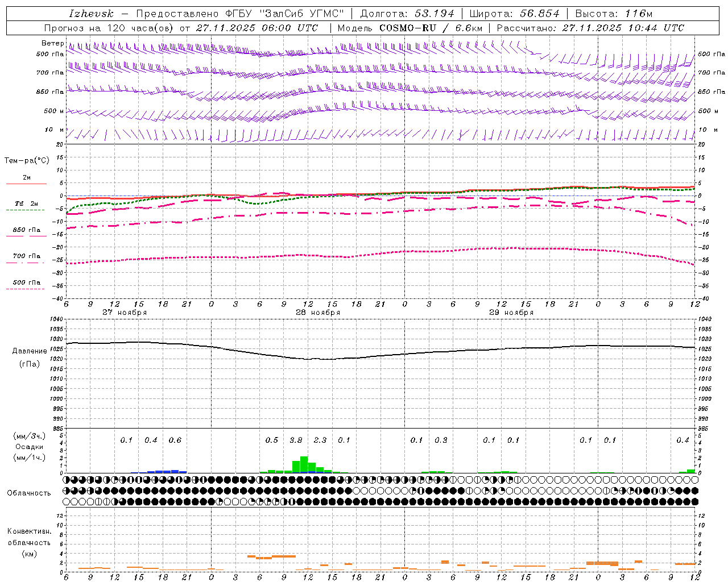
Task: Click the "(мм/3ч.)" precipitation unit label
Action: tap(29, 436)
